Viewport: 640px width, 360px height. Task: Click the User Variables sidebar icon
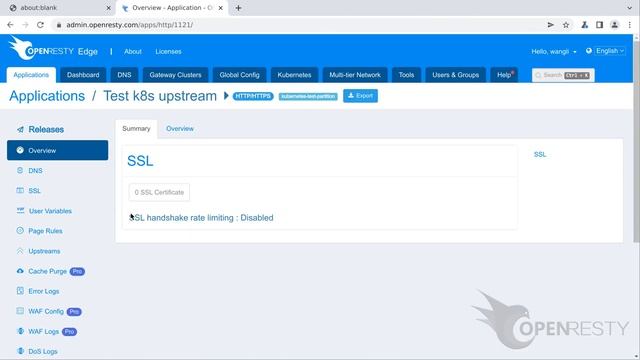pyautogui.click(x=20, y=211)
